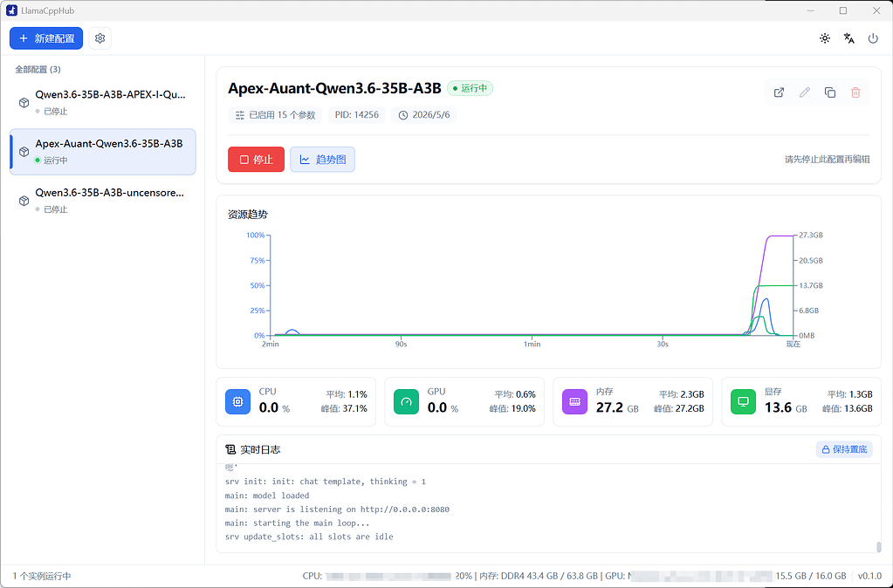Toggle the 趋势图 trend chart

[x=322, y=160]
